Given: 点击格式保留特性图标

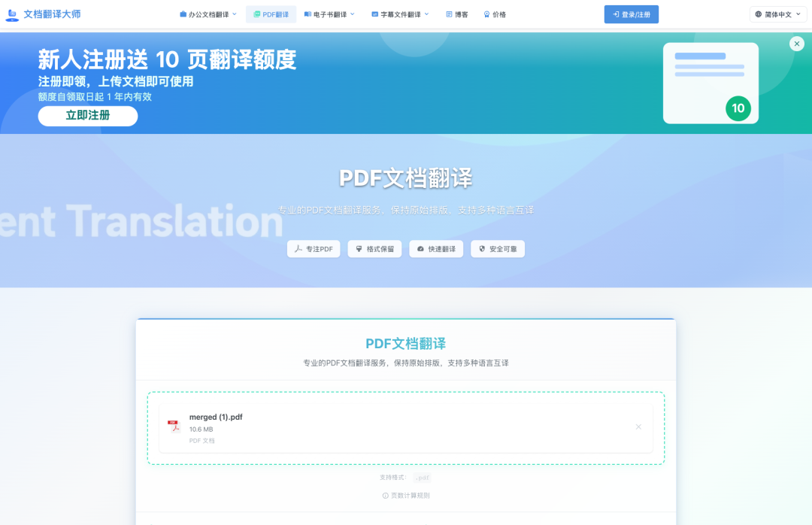Looking at the screenshot, I should pyautogui.click(x=357, y=249).
